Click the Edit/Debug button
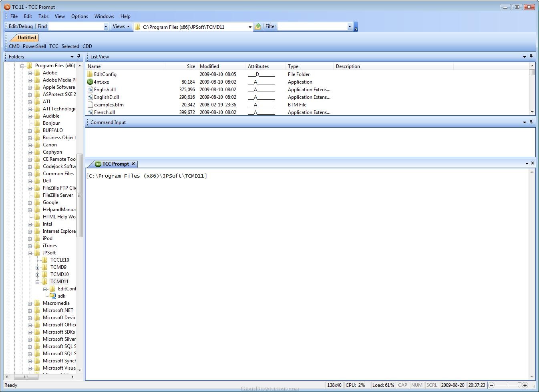This screenshot has height=392, width=539. (21, 26)
